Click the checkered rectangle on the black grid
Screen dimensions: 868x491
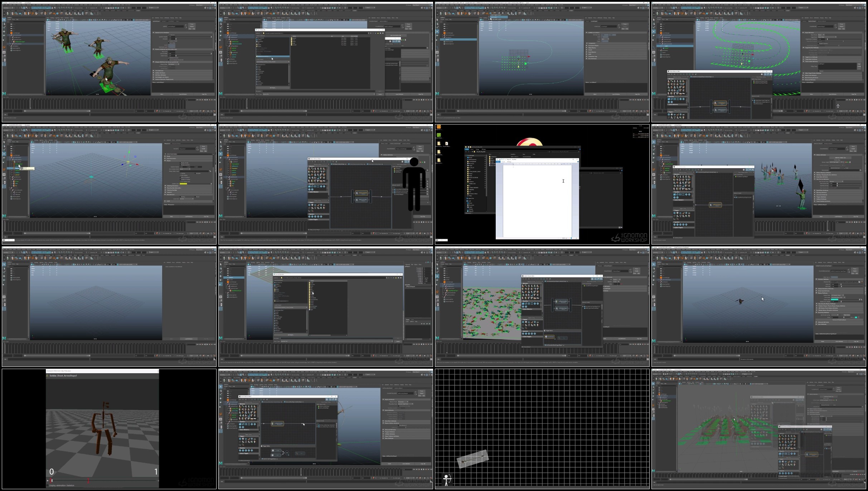point(473,459)
